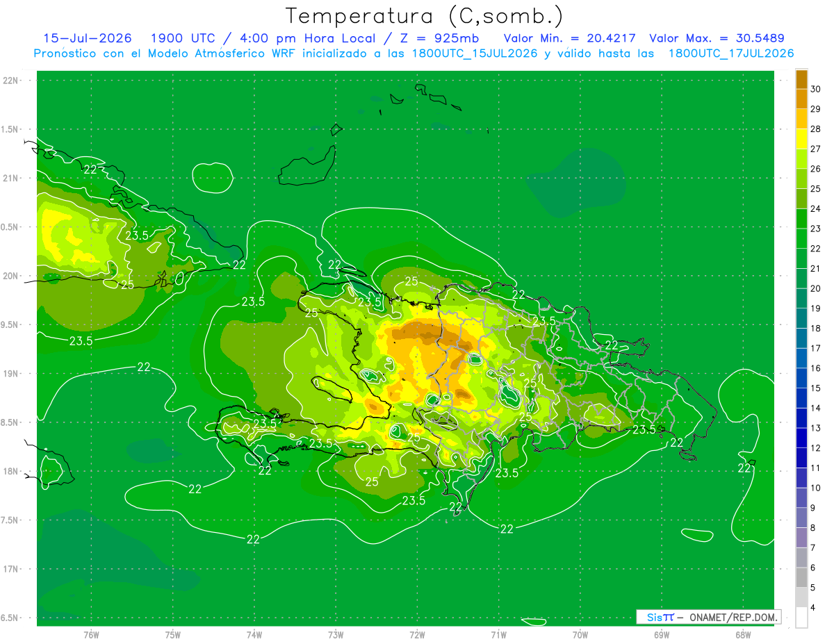
Task: Click the "Valor Max. = 30.5489" readout
Action: (x=717, y=38)
